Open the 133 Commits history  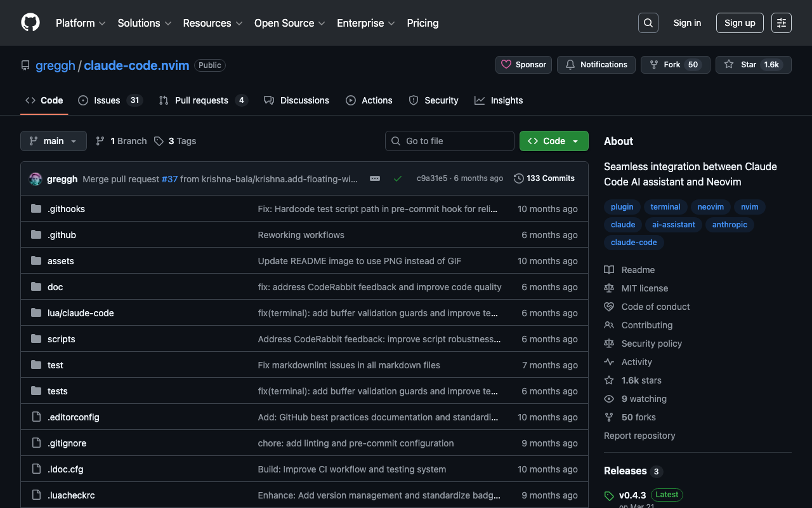[x=544, y=178]
